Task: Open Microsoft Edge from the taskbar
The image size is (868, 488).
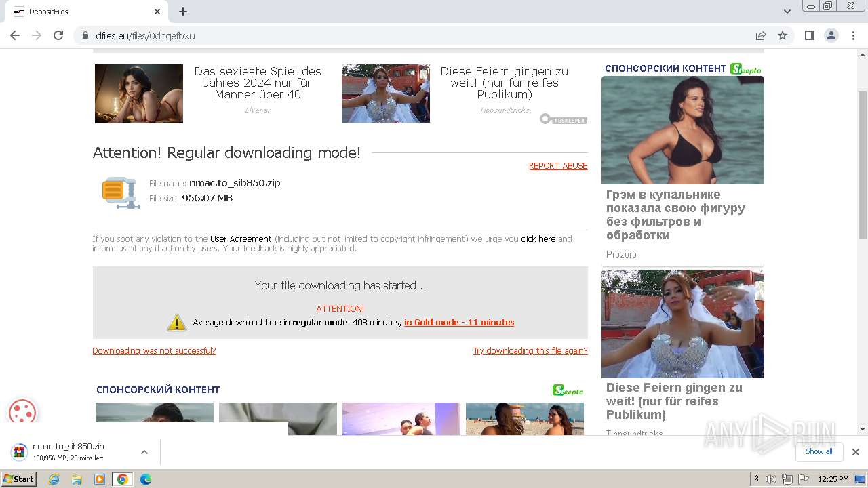Action: tap(146, 479)
